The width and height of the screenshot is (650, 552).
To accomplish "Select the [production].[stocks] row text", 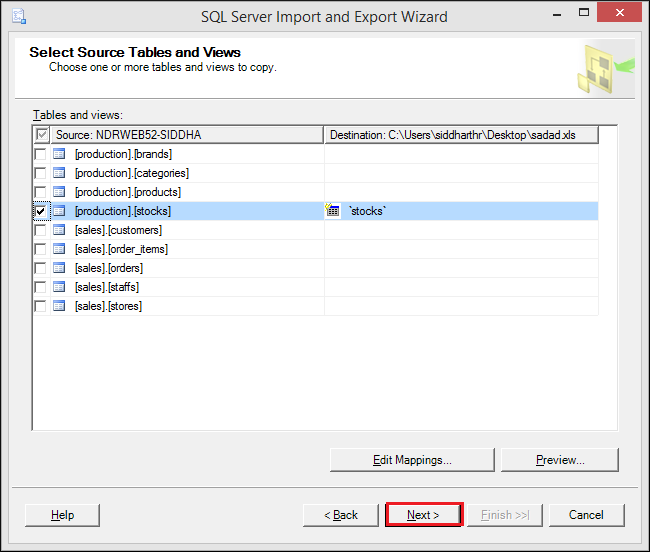I will [x=123, y=211].
